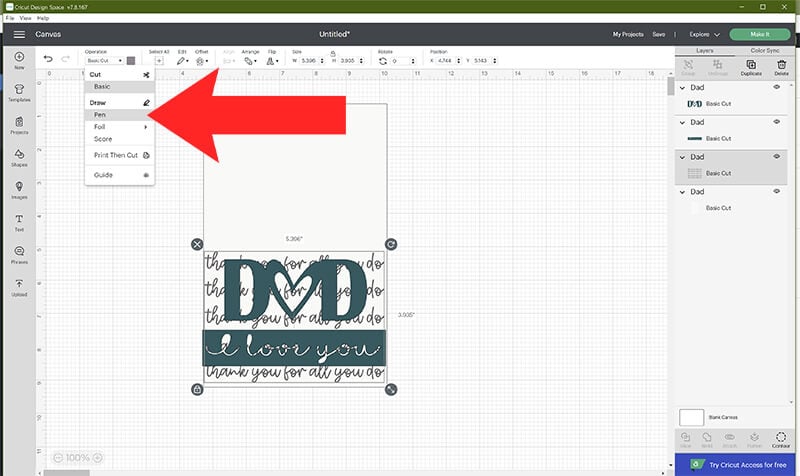
Task: Open the Flip dropdown
Action: pos(272,61)
